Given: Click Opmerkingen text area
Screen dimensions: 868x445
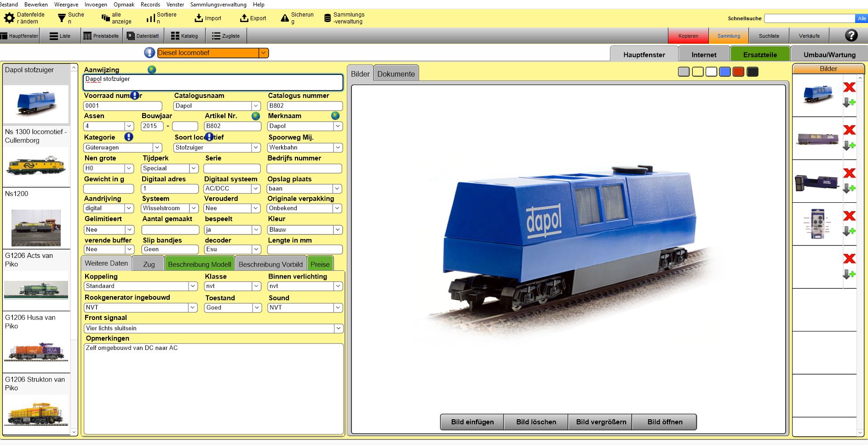Looking at the screenshot, I should pyautogui.click(x=213, y=388).
